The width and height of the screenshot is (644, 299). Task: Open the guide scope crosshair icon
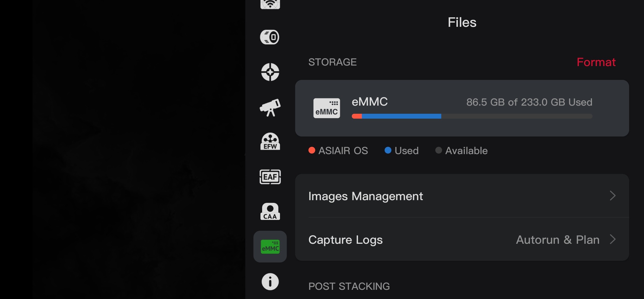point(270,72)
